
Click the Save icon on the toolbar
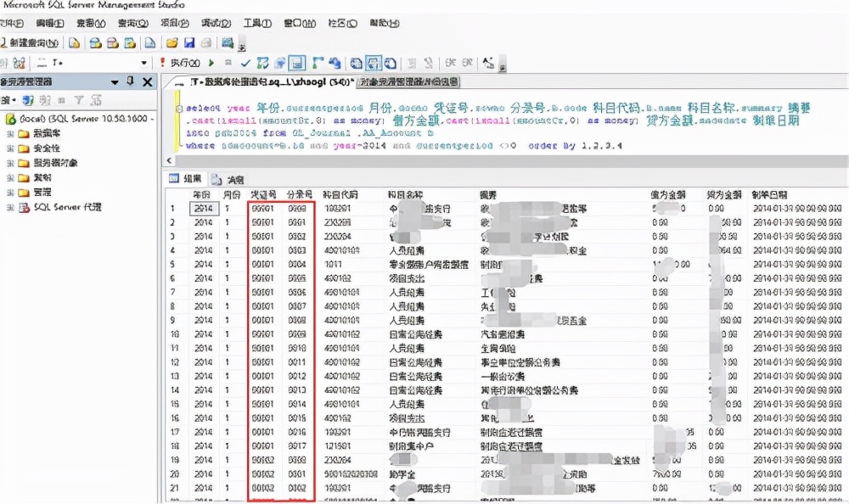point(188,44)
